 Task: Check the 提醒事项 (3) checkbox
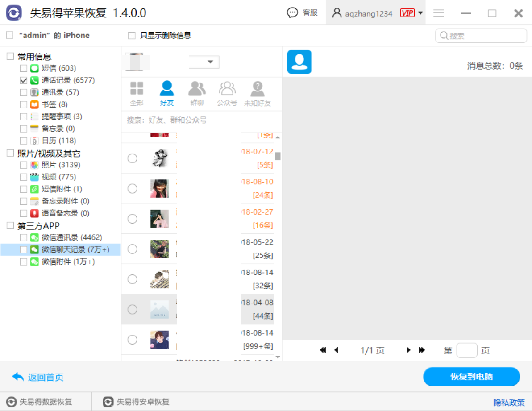pos(23,116)
